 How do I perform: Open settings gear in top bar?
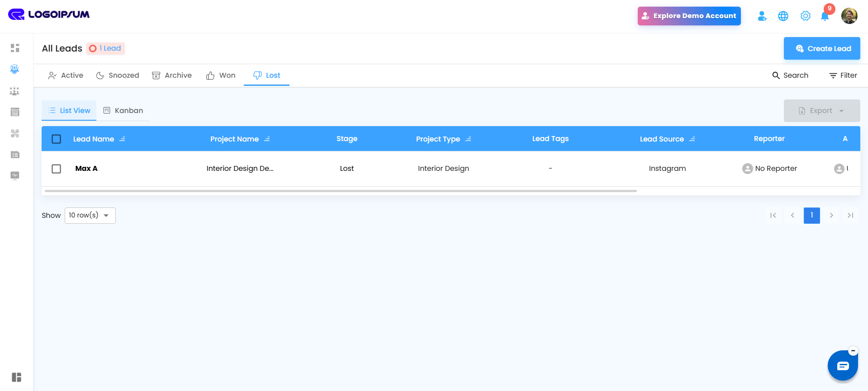[x=805, y=16]
